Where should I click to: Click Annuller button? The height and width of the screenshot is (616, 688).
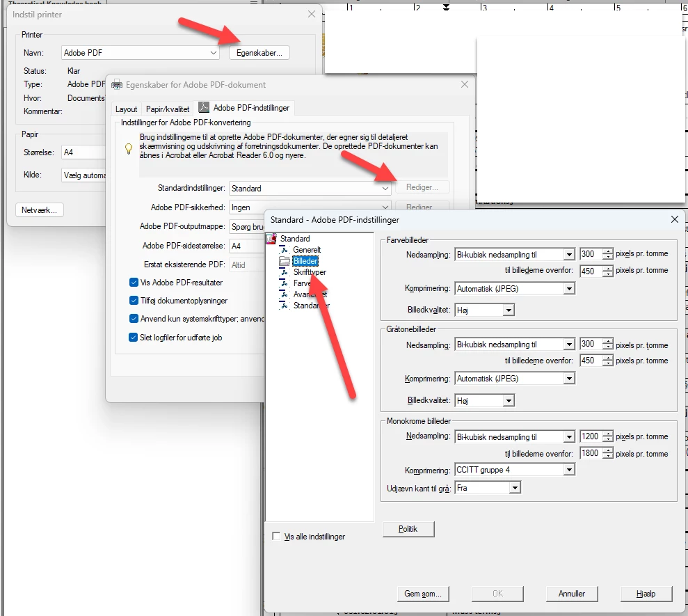572,594
